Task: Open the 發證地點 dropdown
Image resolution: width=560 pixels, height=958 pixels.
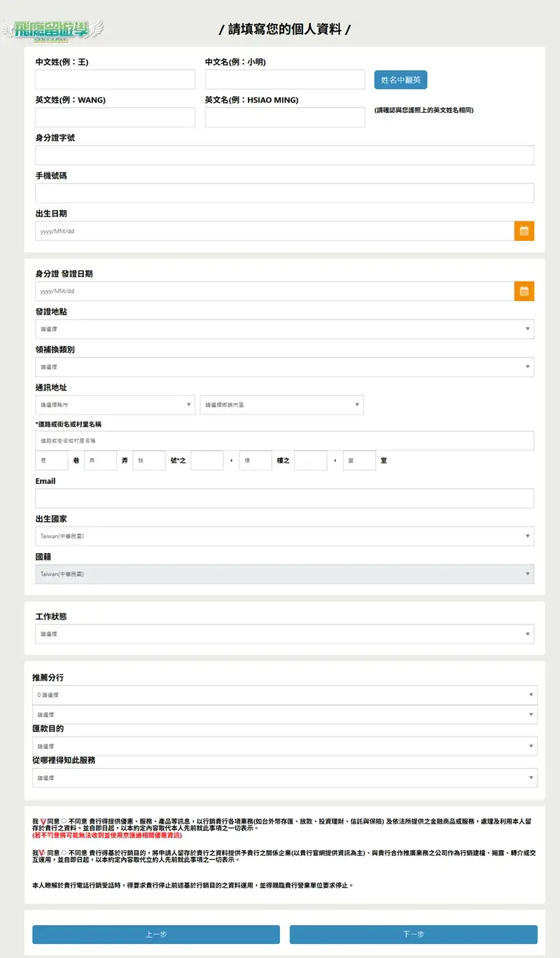Action: coord(283,328)
